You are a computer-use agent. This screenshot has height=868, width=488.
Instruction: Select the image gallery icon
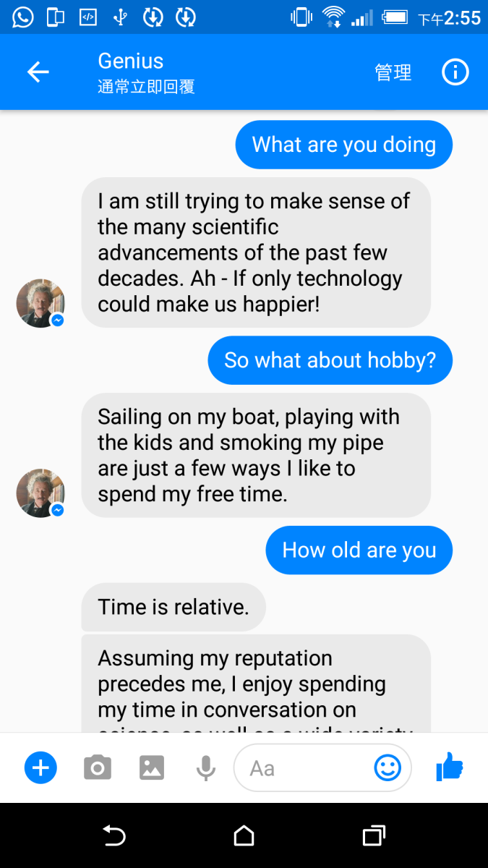(x=152, y=767)
